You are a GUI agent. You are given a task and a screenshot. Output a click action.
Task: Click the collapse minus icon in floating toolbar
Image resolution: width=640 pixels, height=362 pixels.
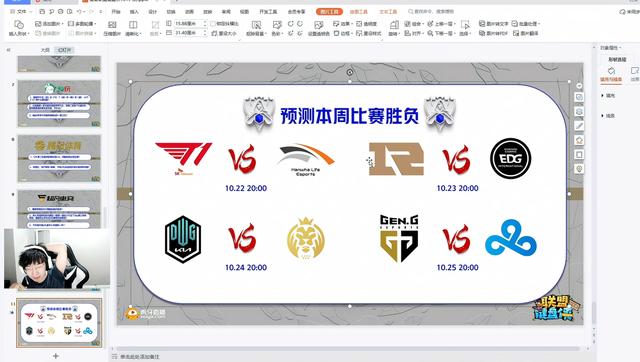pos(579,86)
